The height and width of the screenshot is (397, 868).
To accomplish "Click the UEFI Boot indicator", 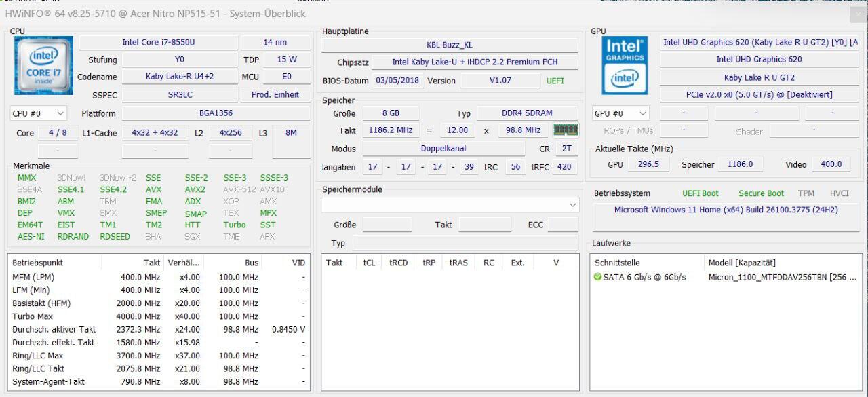I will [700, 193].
